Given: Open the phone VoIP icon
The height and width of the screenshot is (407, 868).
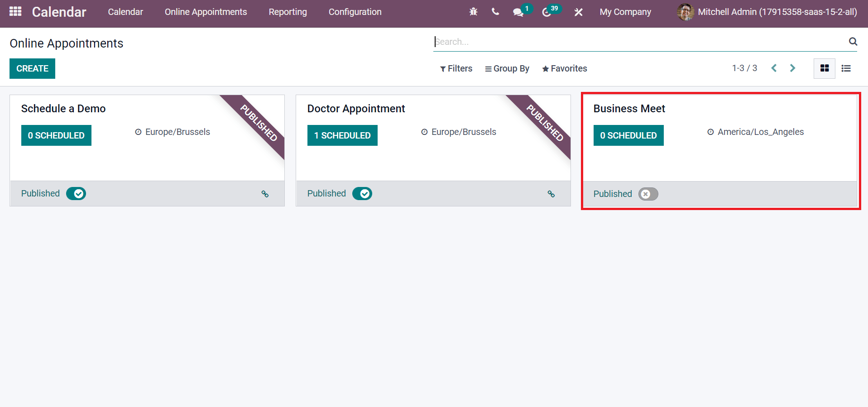Looking at the screenshot, I should [495, 12].
